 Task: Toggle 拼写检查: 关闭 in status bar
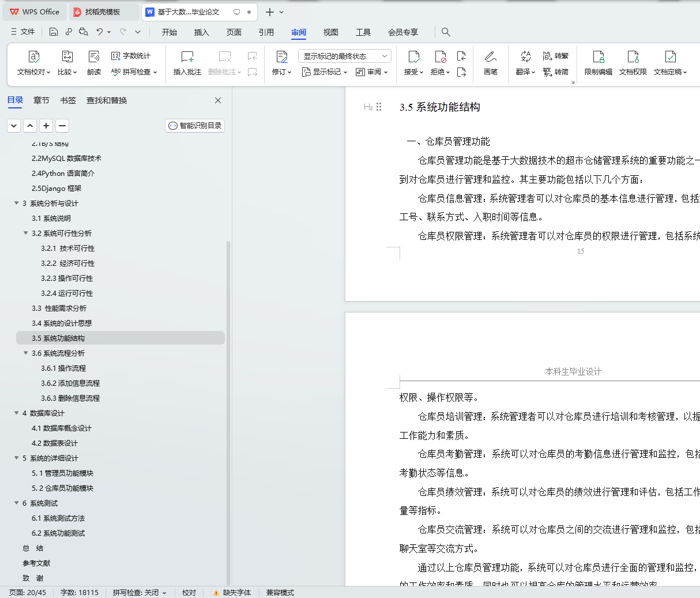click(140, 592)
